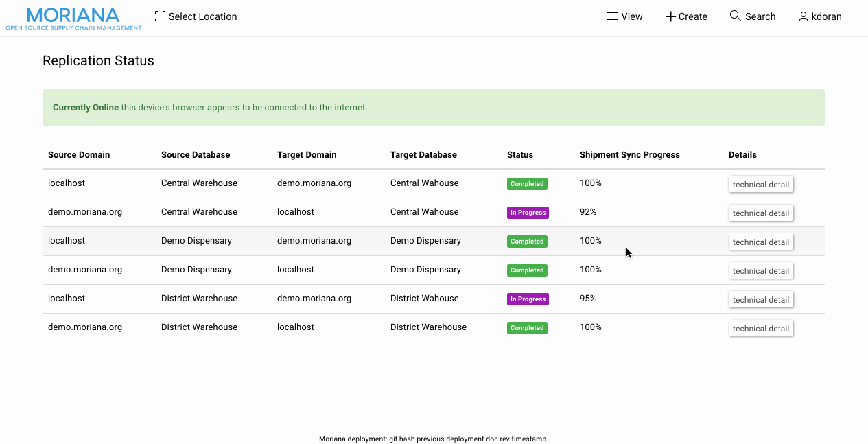The width and height of the screenshot is (868, 444).
Task: Click the Currently Online status banner
Action: tap(433, 108)
